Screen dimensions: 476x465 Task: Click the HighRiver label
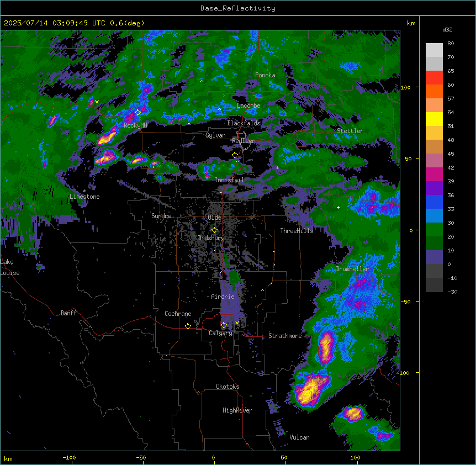coord(237,410)
